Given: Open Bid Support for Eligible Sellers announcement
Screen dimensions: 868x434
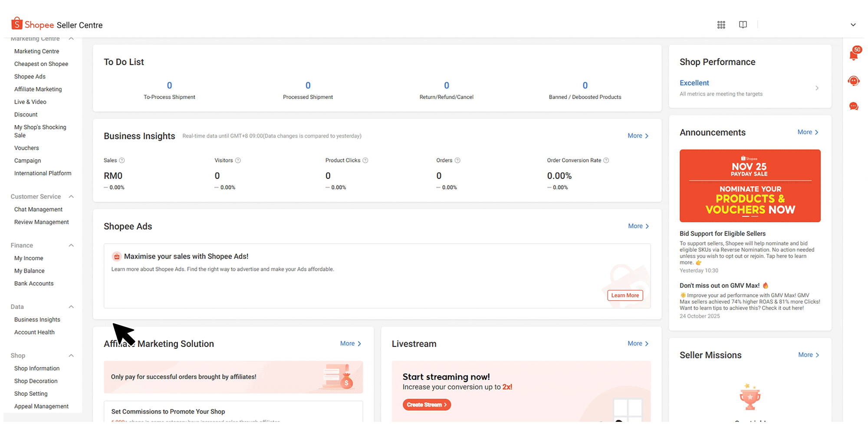Looking at the screenshot, I should click(723, 233).
